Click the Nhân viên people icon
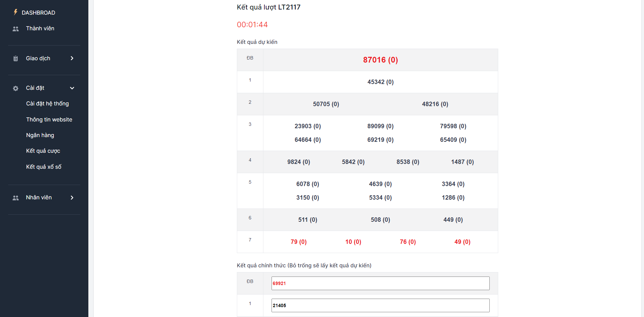This screenshot has width=644, height=317. tap(16, 198)
